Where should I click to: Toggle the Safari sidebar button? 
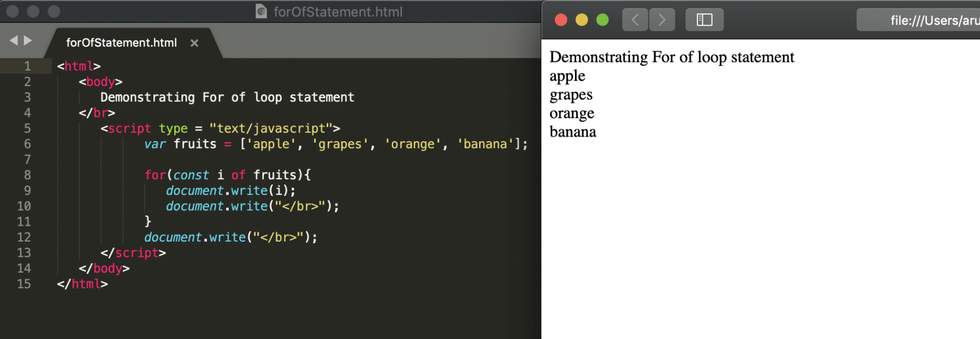coord(704,20)
